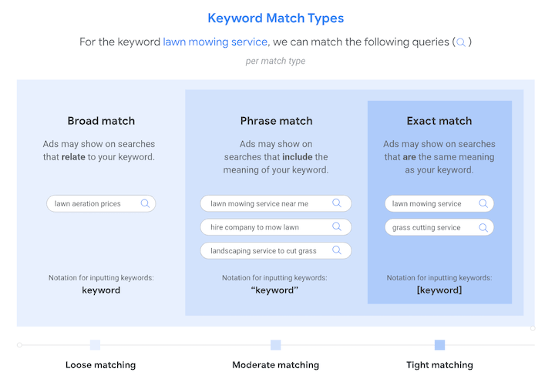Click the lawn mowing service keyword link
This screenshot has width=555, height=392.
pos(215,42)
